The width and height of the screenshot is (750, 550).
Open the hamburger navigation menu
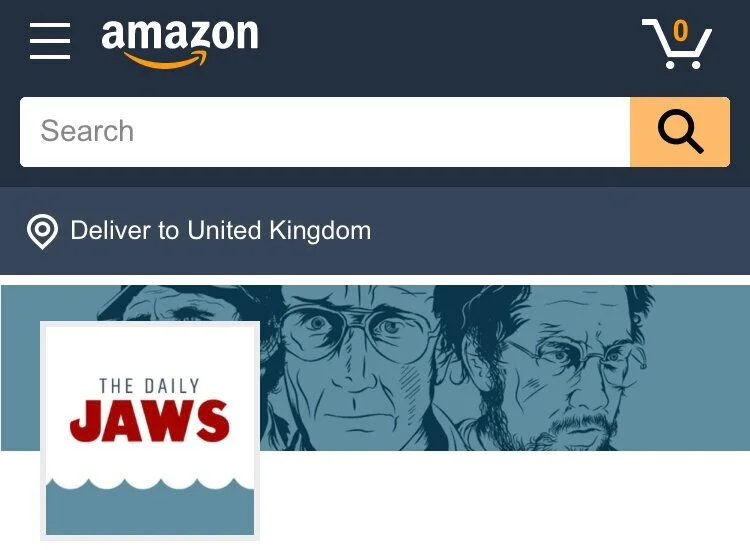point(50,41)
